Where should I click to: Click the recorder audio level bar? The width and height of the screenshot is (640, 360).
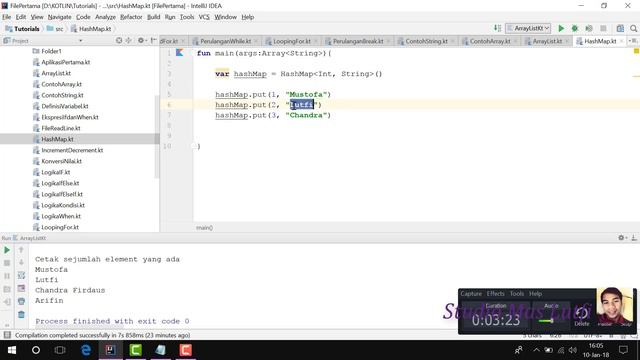(546, 321)
